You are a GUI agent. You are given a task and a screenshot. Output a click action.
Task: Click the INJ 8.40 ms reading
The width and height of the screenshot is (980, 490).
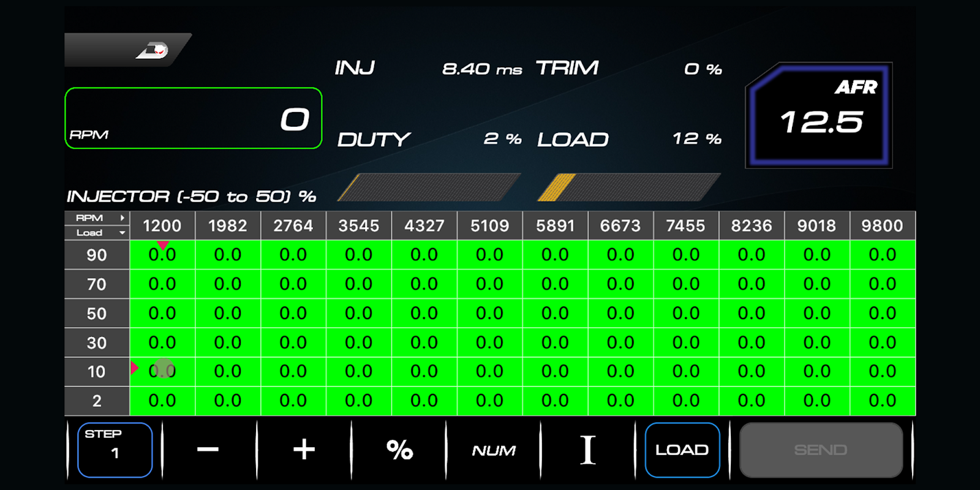(429, 68)
